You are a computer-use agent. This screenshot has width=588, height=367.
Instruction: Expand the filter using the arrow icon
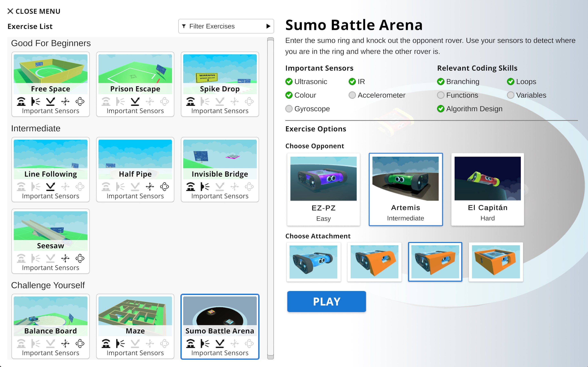[268, 26]
